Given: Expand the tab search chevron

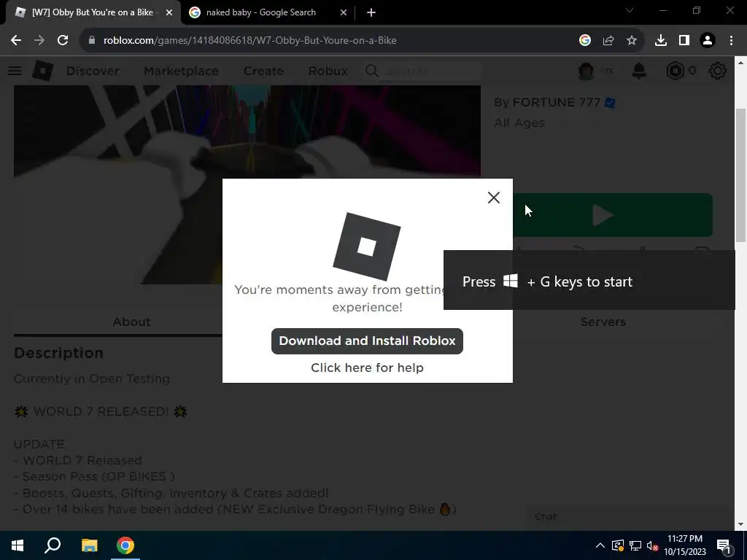Looking at the screenshot, I should coord(630,10).
